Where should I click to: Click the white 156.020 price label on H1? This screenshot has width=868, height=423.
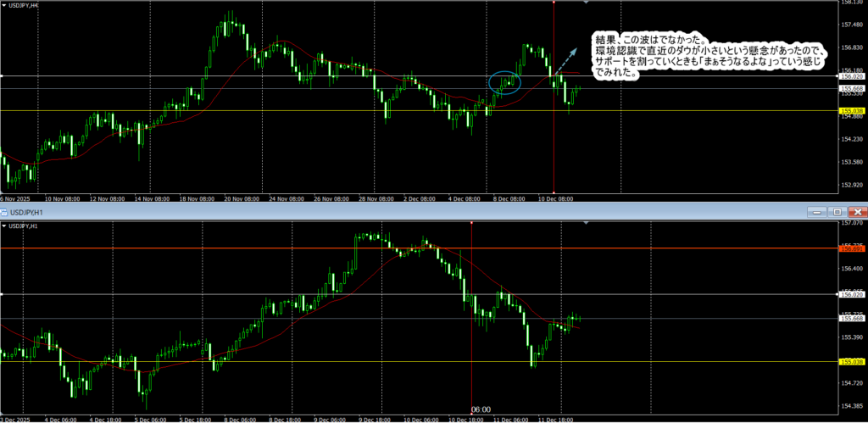[x=851, y=294]
